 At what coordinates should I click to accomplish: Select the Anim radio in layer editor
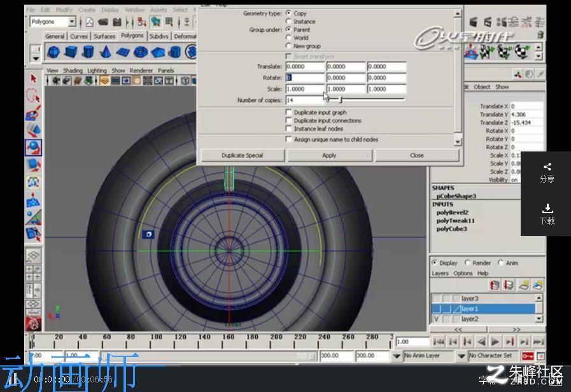[501, 262]
